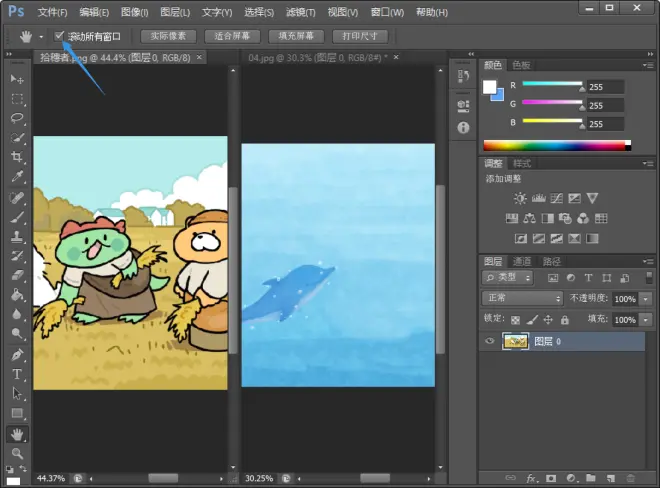Select the History Brush tool
660x488 pixels.
[x=17, y=256]
